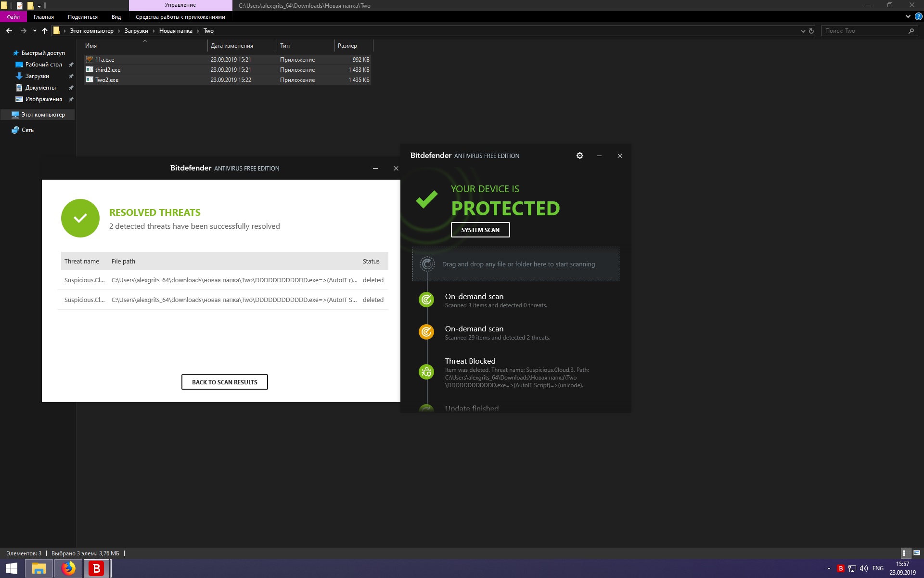Navigate up one folder level
This screenshot has height=578, width=924.
(x=45, y=31)
